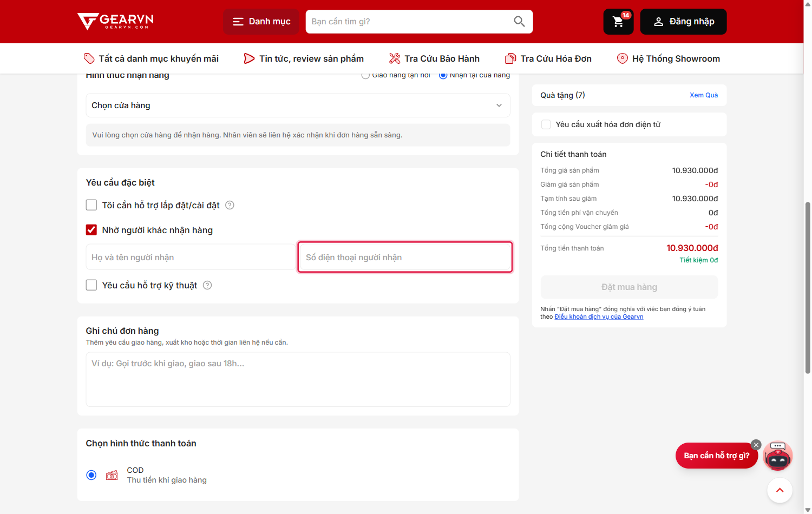Open the chatbot robot icon
This screenshot has height=514, width=812.
[x=778, y=456]
